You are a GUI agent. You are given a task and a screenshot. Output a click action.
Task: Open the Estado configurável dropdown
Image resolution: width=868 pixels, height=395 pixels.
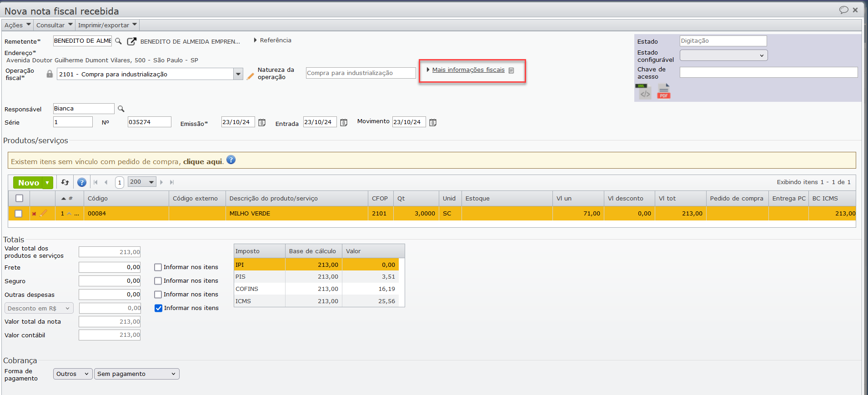pos(723,55)
